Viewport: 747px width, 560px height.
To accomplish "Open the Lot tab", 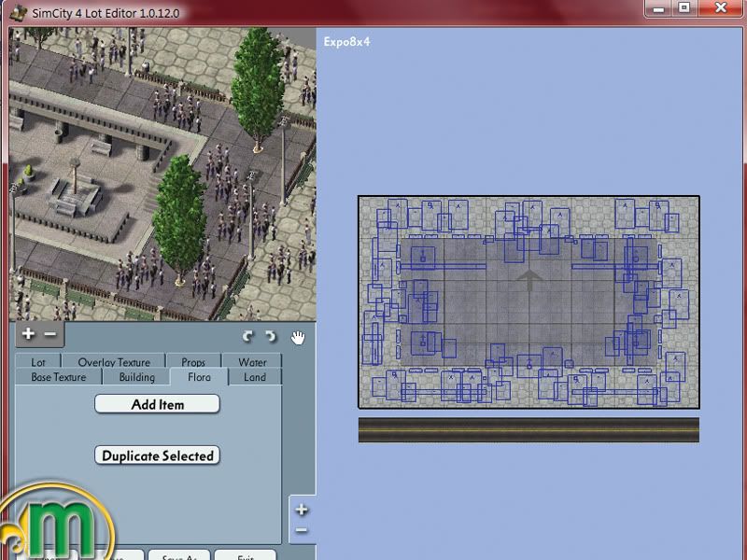I will [38, 362].
